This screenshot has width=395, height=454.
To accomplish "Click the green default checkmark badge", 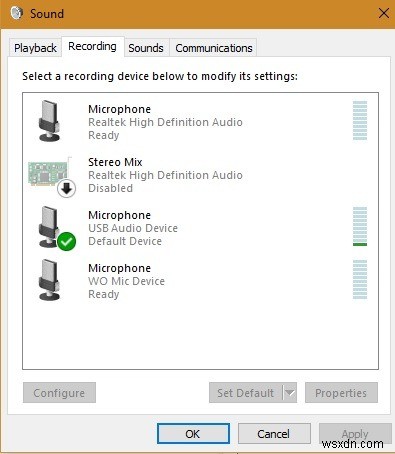I will 66,241.
